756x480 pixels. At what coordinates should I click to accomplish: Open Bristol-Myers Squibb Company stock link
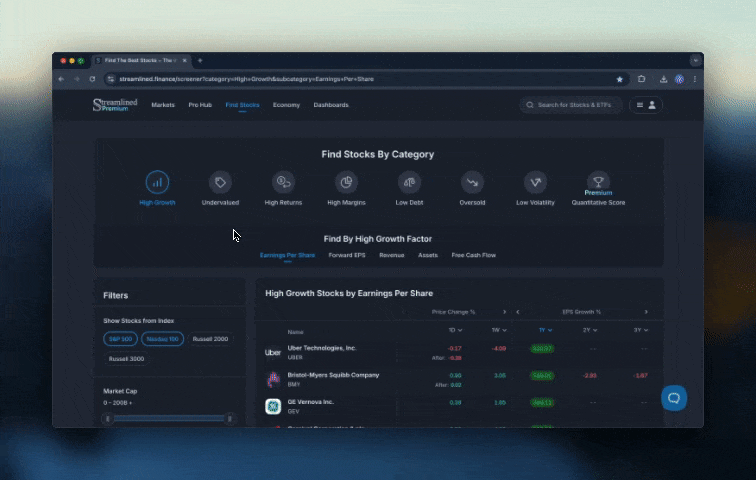tap(333, 375)
